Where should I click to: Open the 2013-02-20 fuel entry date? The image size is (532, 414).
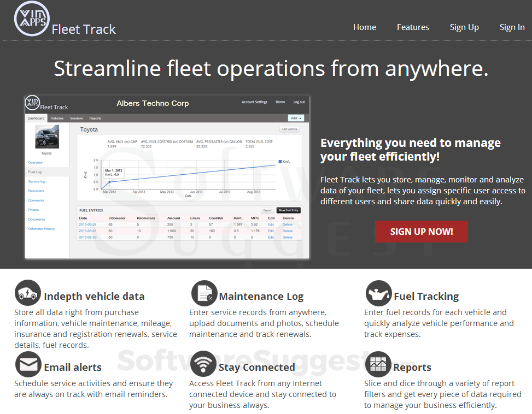[87, 238]
